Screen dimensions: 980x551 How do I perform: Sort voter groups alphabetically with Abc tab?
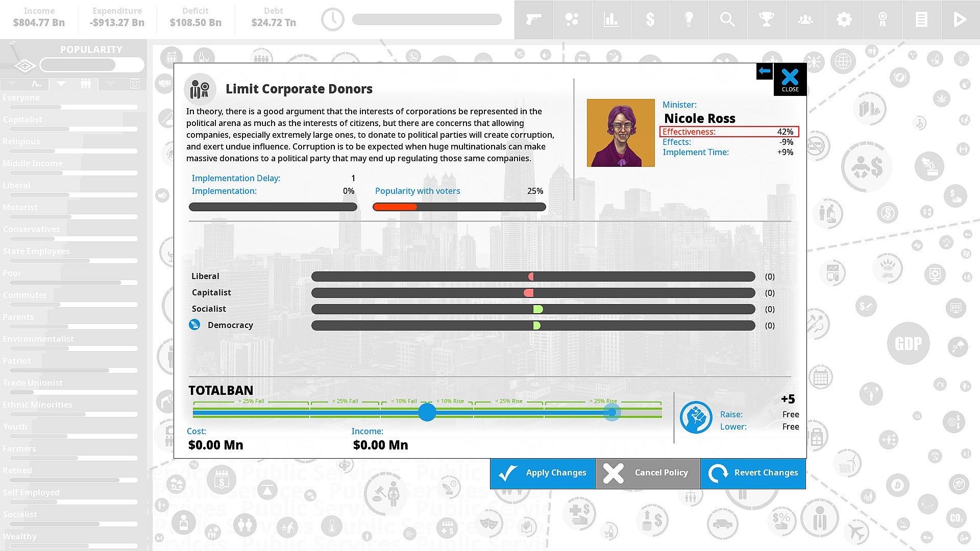(x=37, y=84)
